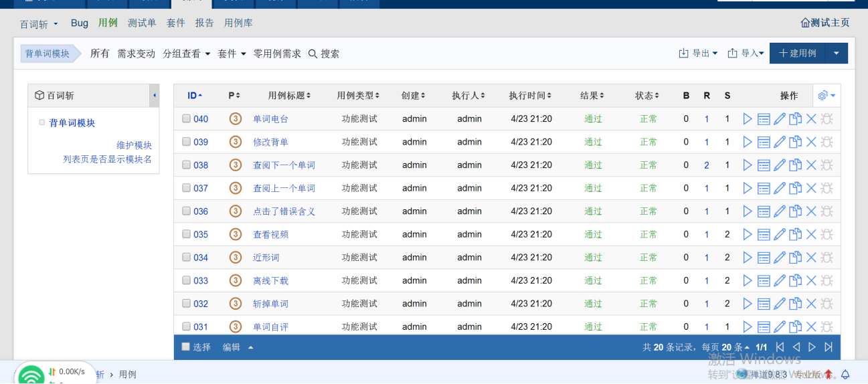Open arrow beside 建用例 button
The height and width of the screenshot is (384, 868).
coord(837,54)
